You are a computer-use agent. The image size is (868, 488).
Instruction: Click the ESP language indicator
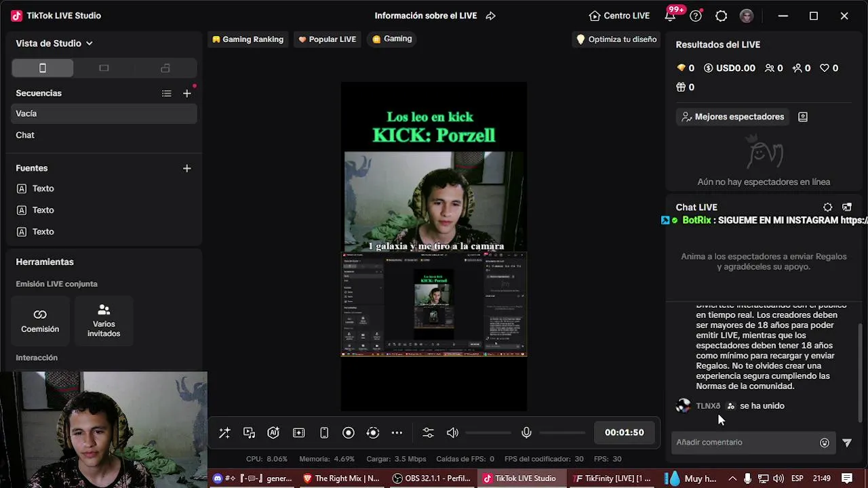coord(797,479)
